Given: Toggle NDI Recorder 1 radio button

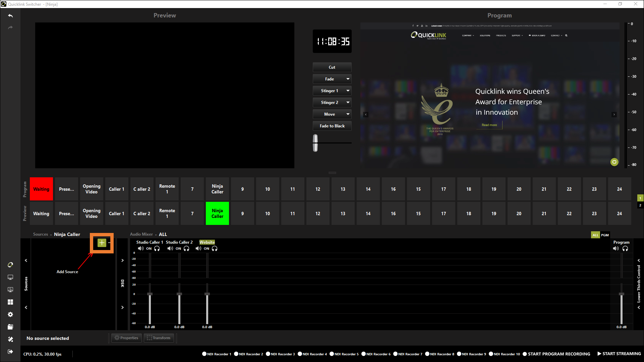Looking at the screenshot, I should coord(204,354).
